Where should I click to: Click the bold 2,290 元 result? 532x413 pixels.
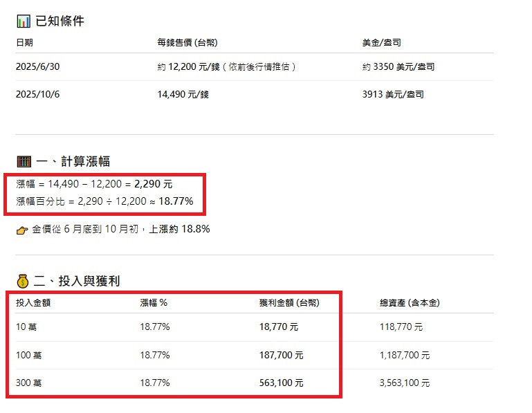(x=153, y=185)
